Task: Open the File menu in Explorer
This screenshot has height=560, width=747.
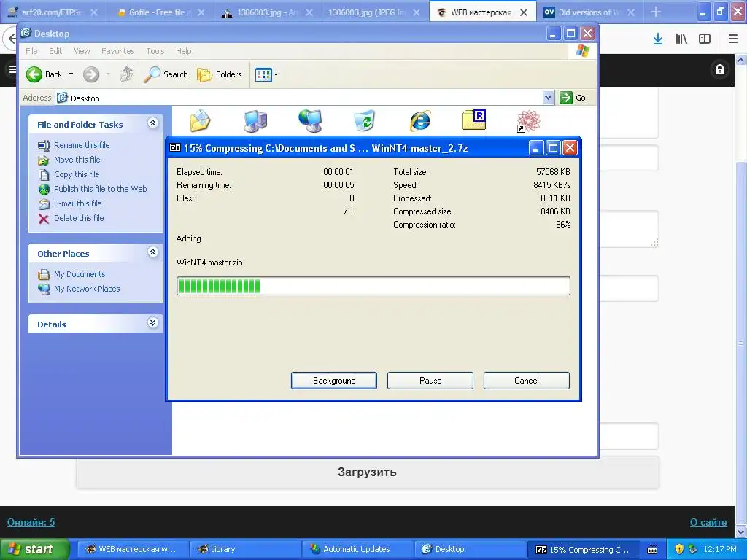Action: point(31,51)
